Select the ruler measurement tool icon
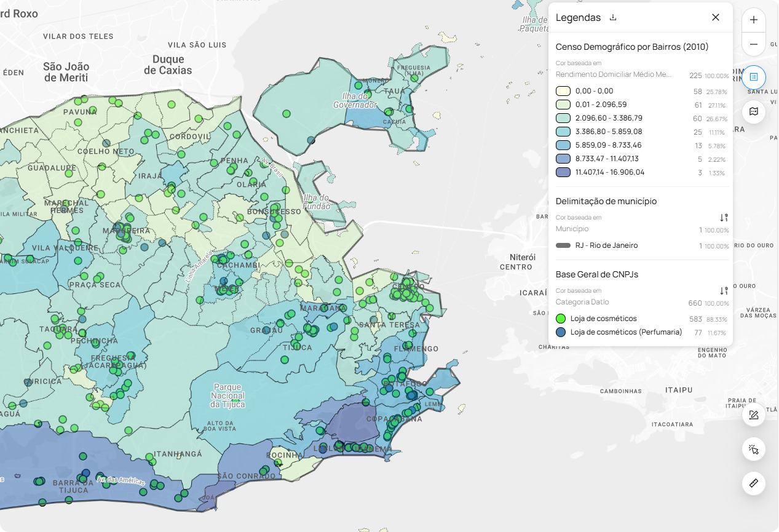This screenshot has height=532, width=779. point(754,483)
